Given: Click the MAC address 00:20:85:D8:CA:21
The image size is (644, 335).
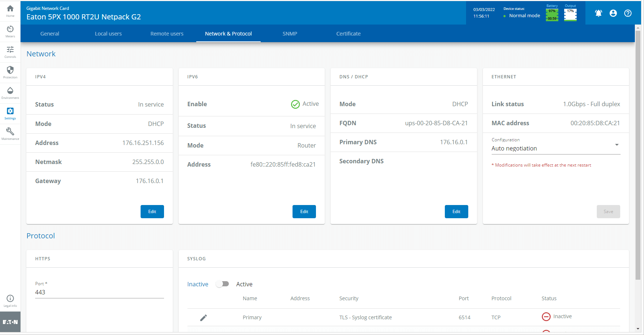Looking at the screenshot, I should (x=595, y=123).
